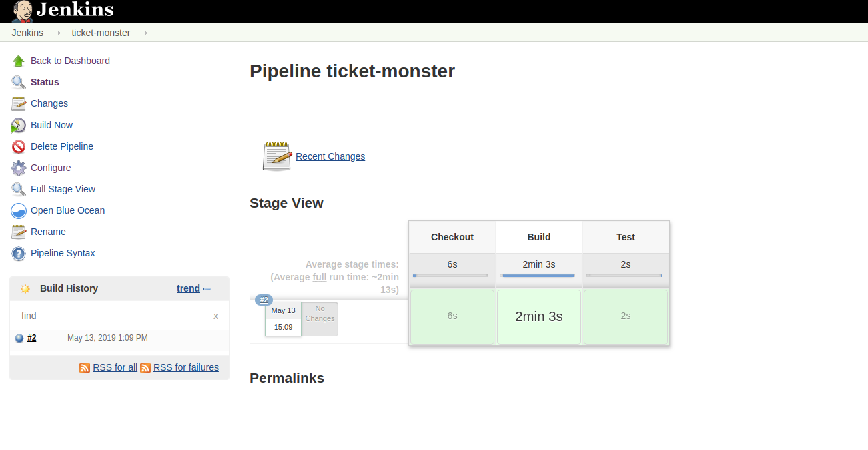
Task: Open the RSS for failures link
Action: tap(185, 367)
